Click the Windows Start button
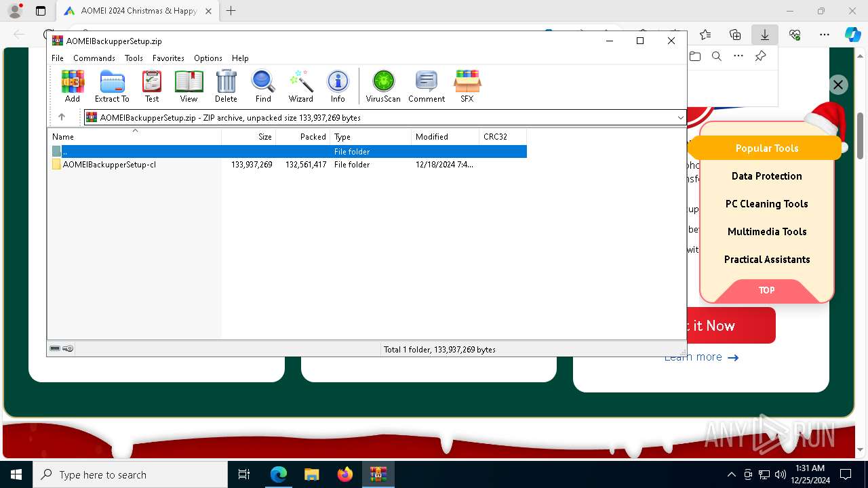The width and height of the screenshot is (868, 488). [x=16, y=474]
